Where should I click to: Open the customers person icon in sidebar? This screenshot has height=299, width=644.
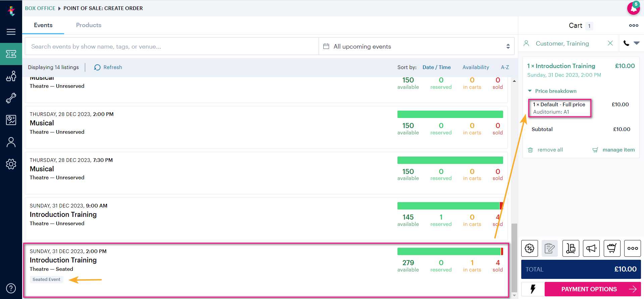(x=11, y=142)
